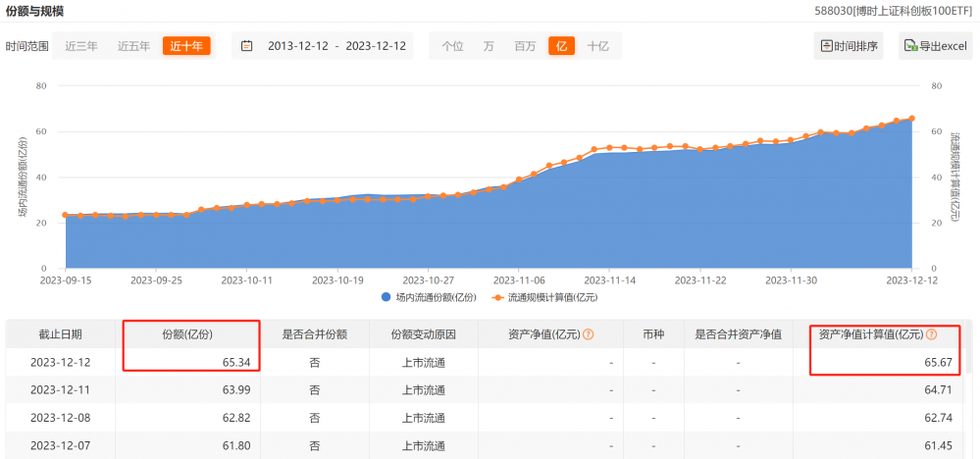Screen dimensions: 980x459
Task: Toggle 场内流通份额(亿份) legend series
Action: [429, 297]
